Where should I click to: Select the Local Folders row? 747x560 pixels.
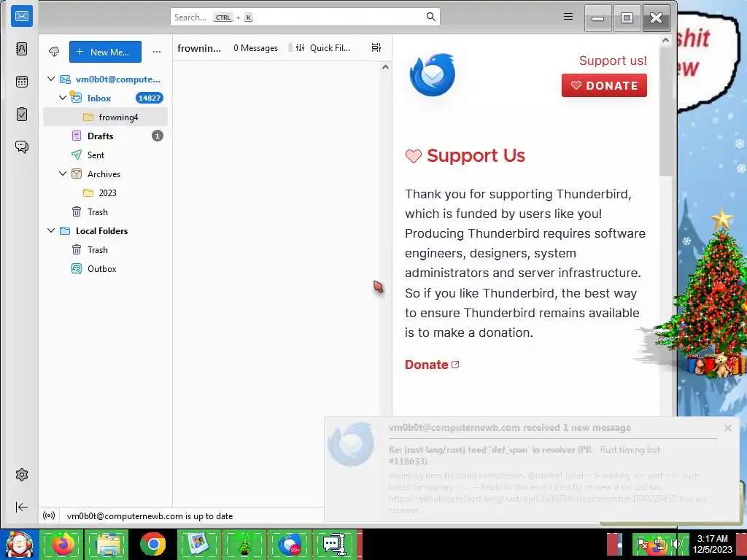pos(105,231)
